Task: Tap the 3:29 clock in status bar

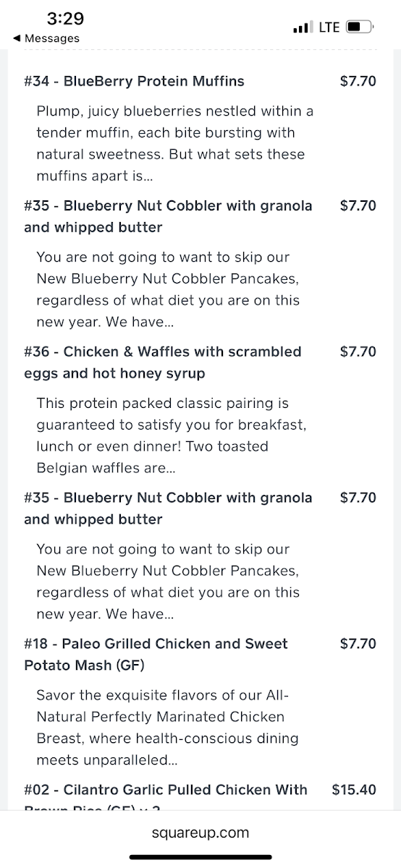Action: click(65, 18)
